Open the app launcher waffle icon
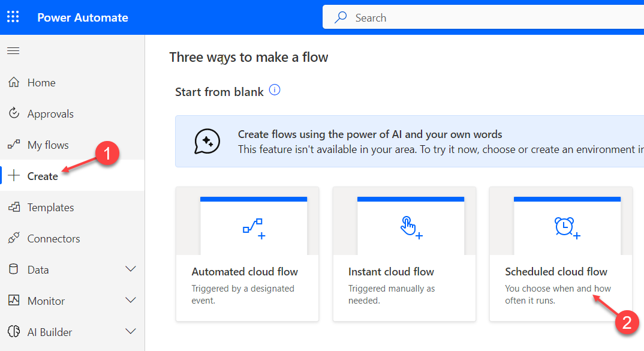The height and width of the screenshot is (351, 644). click(x=13, y=17)
